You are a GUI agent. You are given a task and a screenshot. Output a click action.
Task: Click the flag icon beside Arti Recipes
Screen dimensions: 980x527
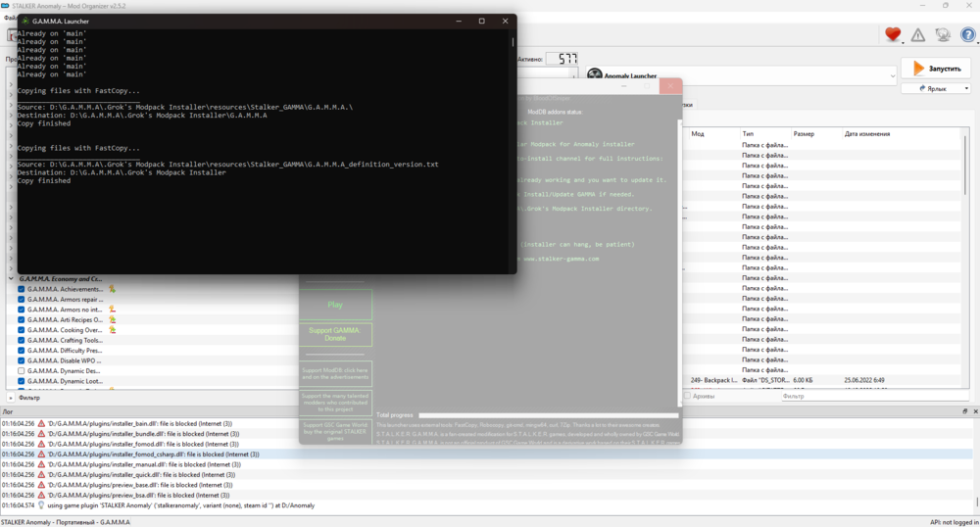coord(112,319)
